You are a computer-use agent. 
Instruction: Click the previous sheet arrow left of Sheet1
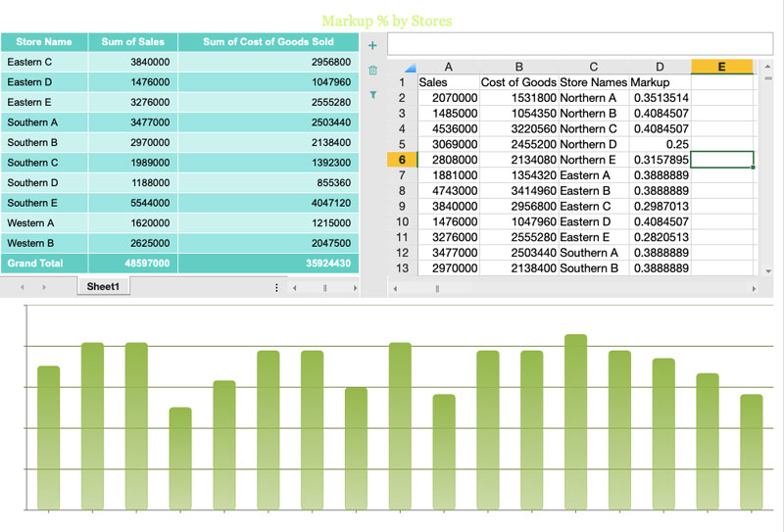click(21, 288)
